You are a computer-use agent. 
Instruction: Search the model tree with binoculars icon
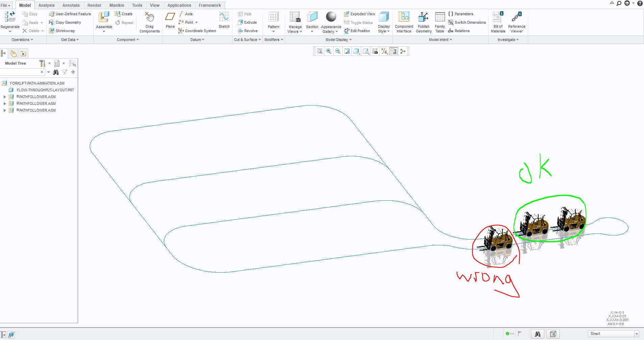tap(55, 72)
